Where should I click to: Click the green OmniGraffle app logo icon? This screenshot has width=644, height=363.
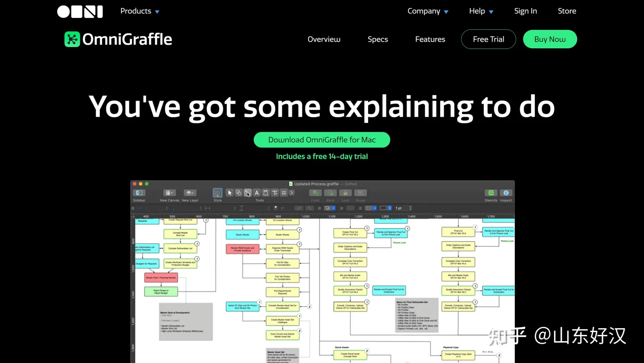tap(72, 39)
